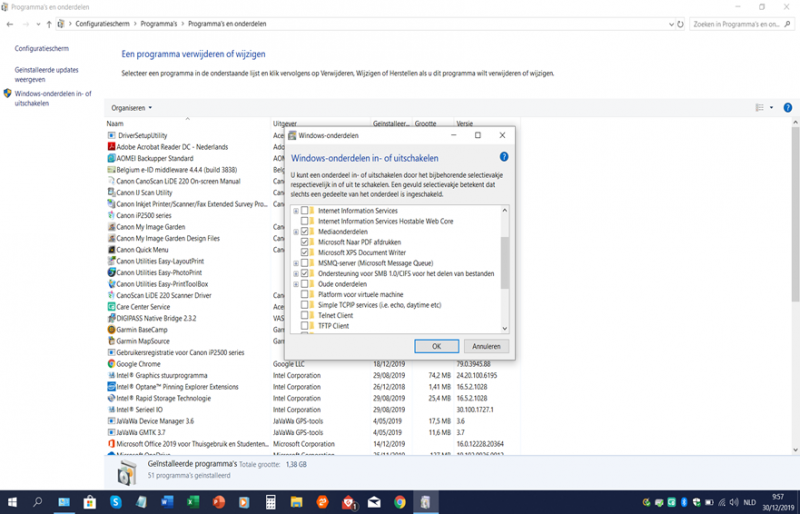The image size is (800, 514).
Task: Expand the Internet Information Services tree node
Action: click(x=295, y=211)
